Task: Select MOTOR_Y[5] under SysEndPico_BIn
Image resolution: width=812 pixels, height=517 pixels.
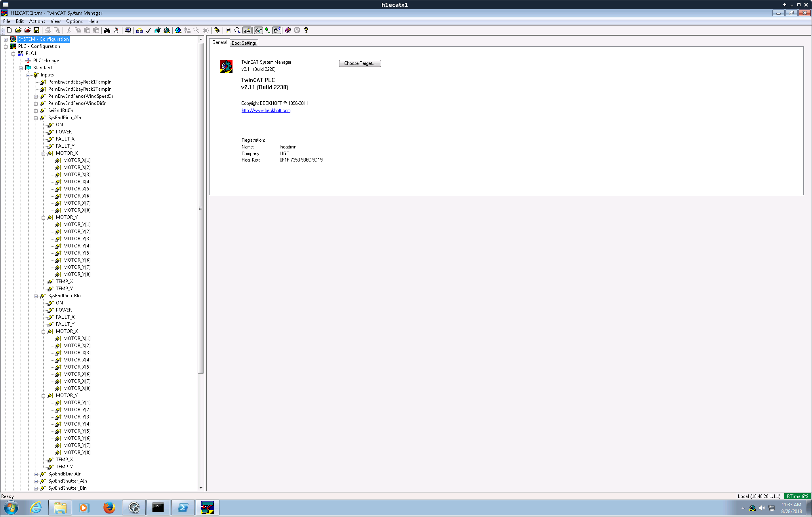Action: click(77, 431)
